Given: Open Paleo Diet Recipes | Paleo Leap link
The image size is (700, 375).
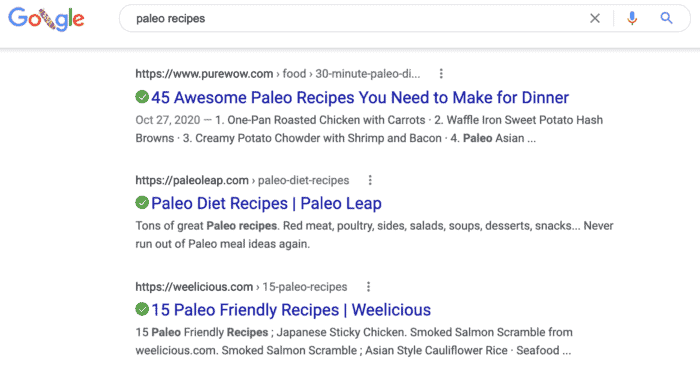Looking at the screenshot, I should tap(267, 204).
